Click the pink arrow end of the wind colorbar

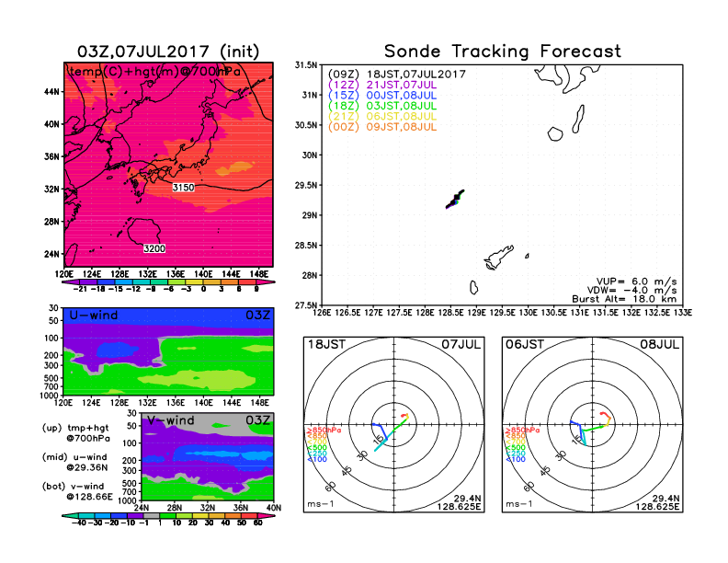click(x=267, y=515)
